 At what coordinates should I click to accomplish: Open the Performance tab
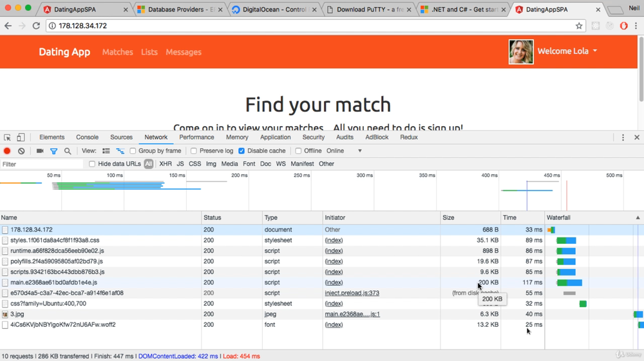click(196, 137)
